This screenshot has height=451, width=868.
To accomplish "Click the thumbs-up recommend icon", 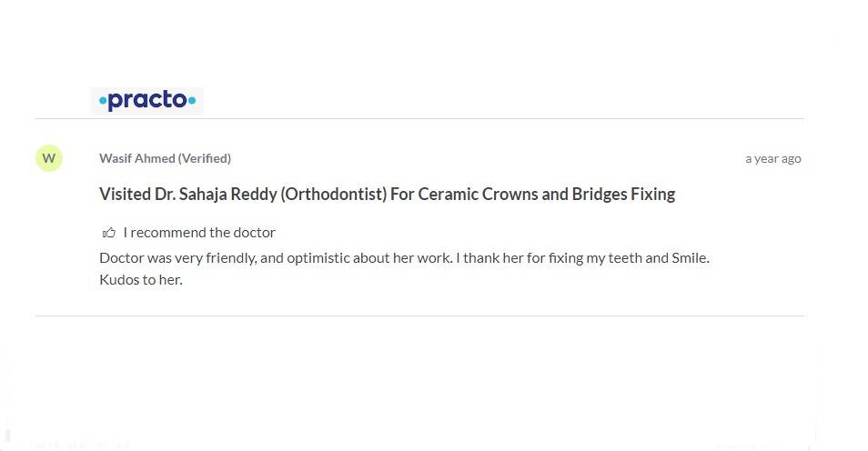I will (x=109, y=233).
